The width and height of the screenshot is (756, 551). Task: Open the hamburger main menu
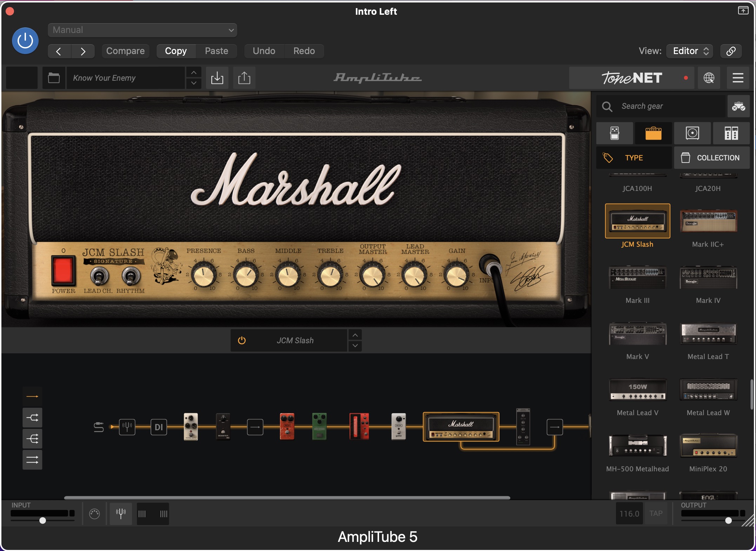(x=738, y=78)
